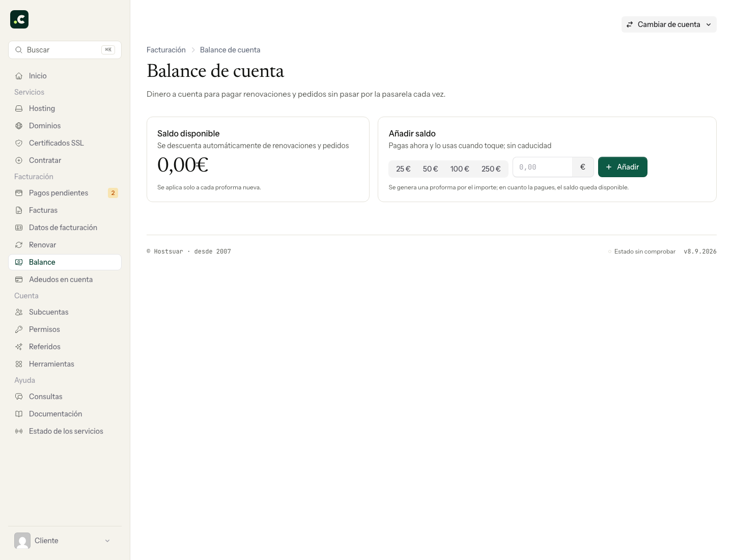
Task: Click the Balance de cuenta breadcrumb text
Action: coord(230,50)
